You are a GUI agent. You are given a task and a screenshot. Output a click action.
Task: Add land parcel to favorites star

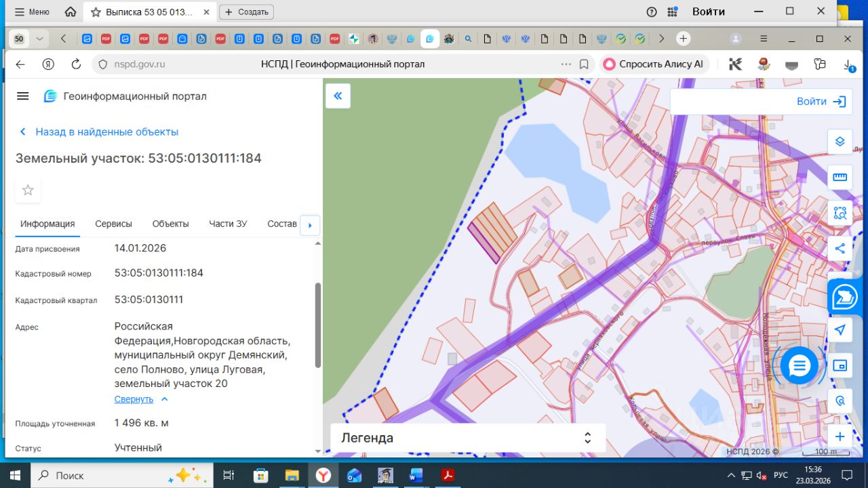coord(28,190)
